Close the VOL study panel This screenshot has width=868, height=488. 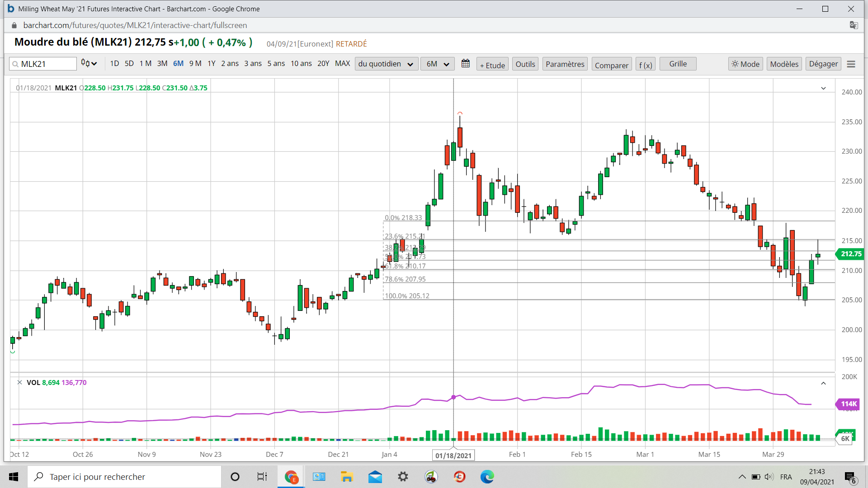coord(19,382)
